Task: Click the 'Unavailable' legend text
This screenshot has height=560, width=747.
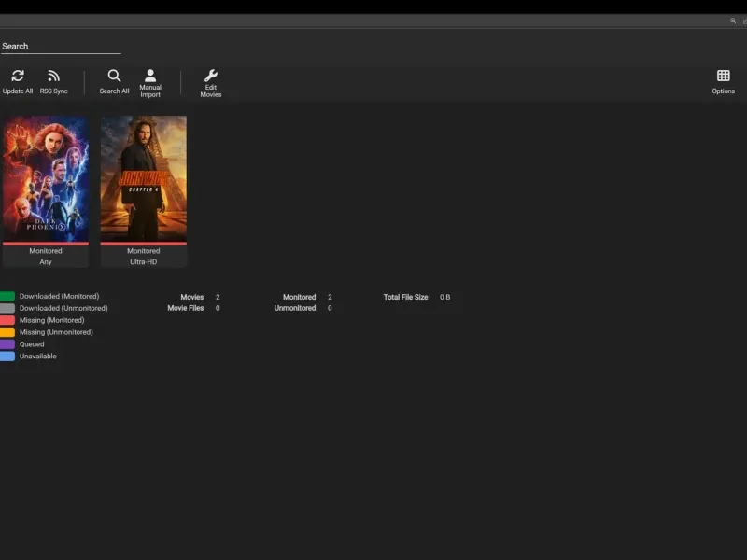Action: coord(37,356)
